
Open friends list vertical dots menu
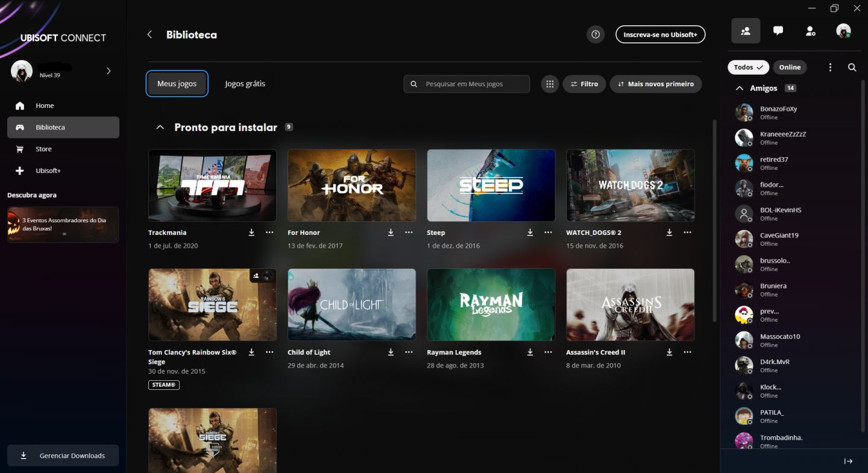click(x=830, y=67)
